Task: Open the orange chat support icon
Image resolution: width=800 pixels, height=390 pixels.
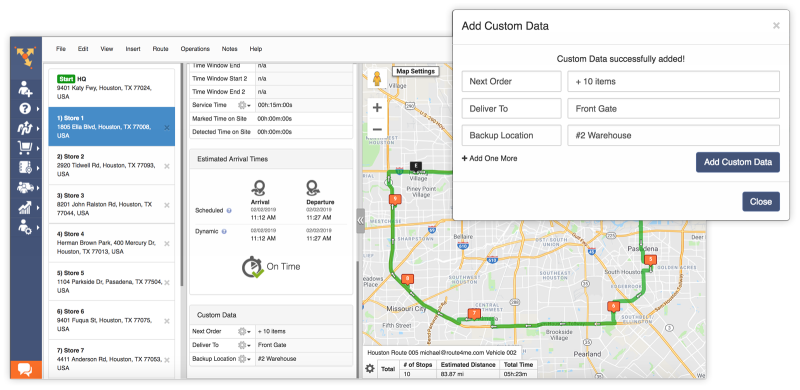Action: pyautogui.click(x=26, y=370)
